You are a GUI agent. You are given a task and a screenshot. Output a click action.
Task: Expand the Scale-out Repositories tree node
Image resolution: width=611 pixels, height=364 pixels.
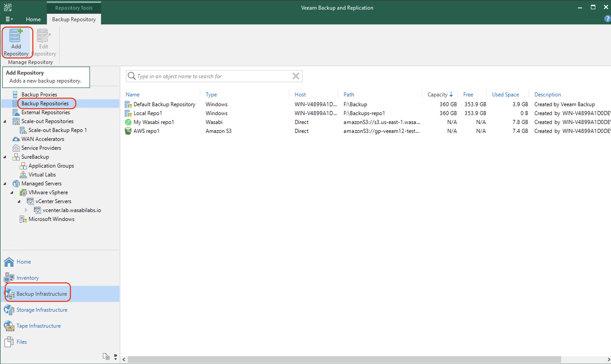[8, 121]
